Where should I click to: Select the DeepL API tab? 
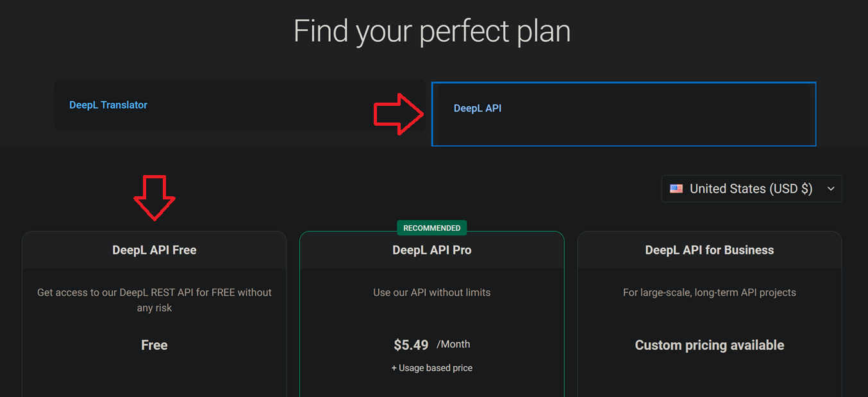pos(478,108)
